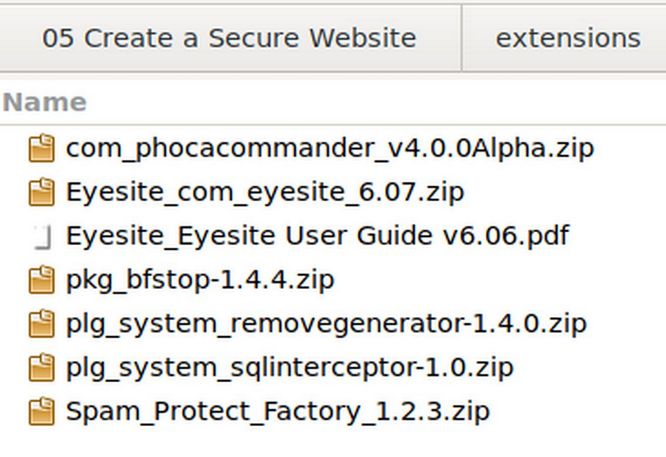Select file name pkg_bfstop-1.4.4.zip
Image resolution: width=666 pixels, height=457 pixels.
click(200, 280)
